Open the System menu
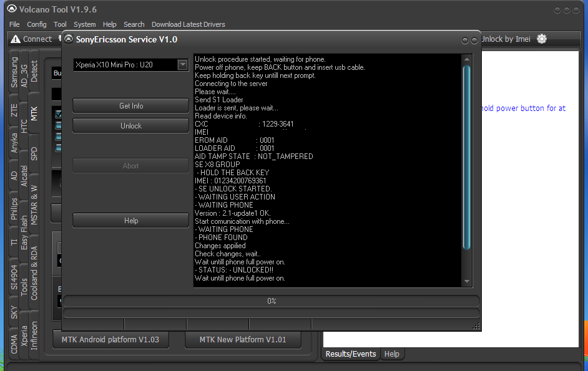 tap(85, 24)
